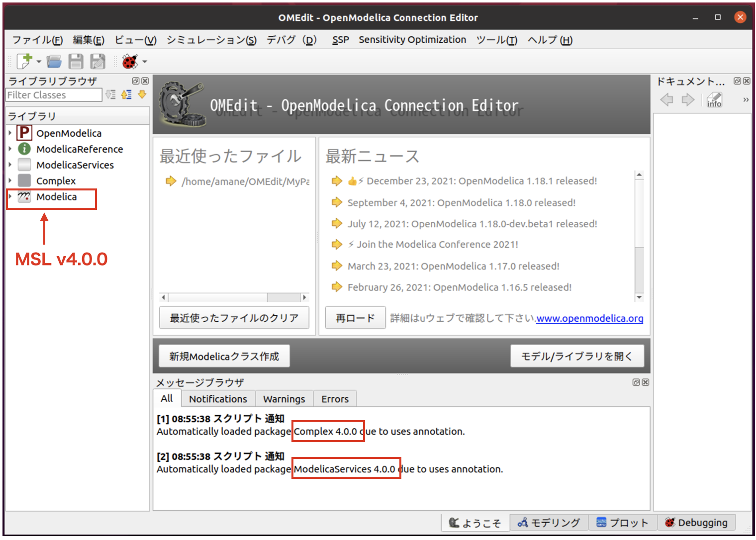Image resolution: width=756 pixels, height=540 pixels.
Task: Select the OpenModelica package icon
Action: 24,133
